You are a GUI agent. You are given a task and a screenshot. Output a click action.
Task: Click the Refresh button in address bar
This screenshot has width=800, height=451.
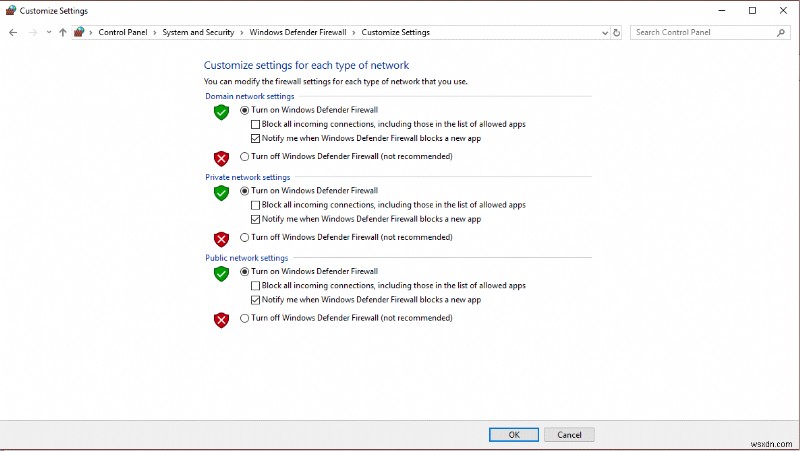tap(617, 32)
